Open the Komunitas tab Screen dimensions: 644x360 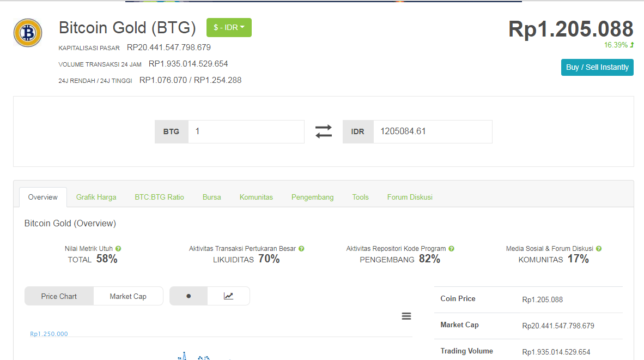click(256, 197)
